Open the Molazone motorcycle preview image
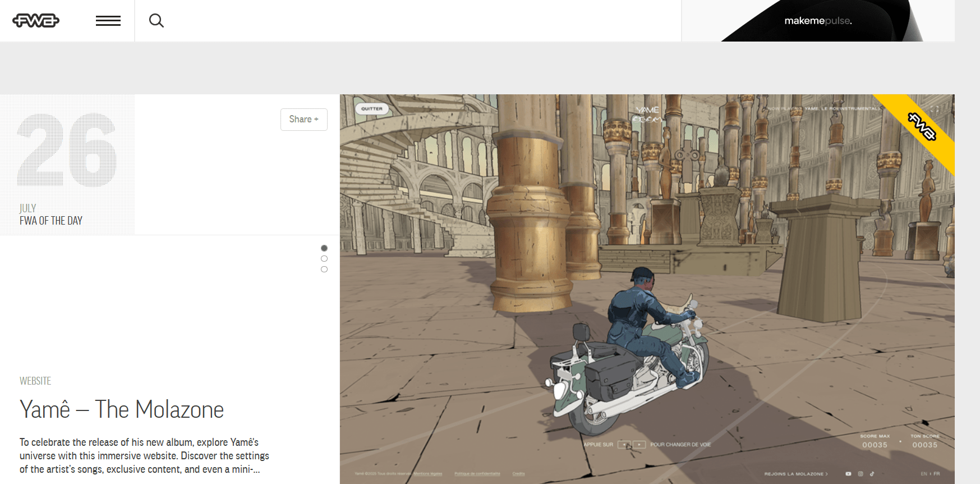 [647, 289]
